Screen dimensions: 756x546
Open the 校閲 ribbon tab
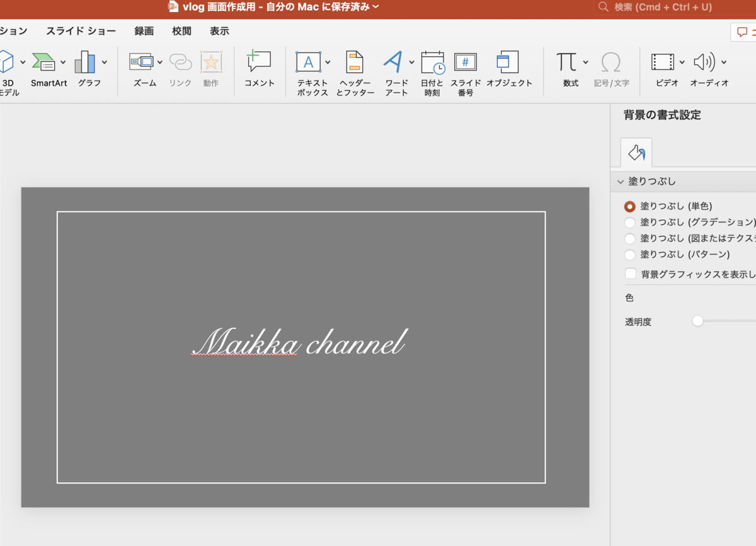tap(181, 31)
